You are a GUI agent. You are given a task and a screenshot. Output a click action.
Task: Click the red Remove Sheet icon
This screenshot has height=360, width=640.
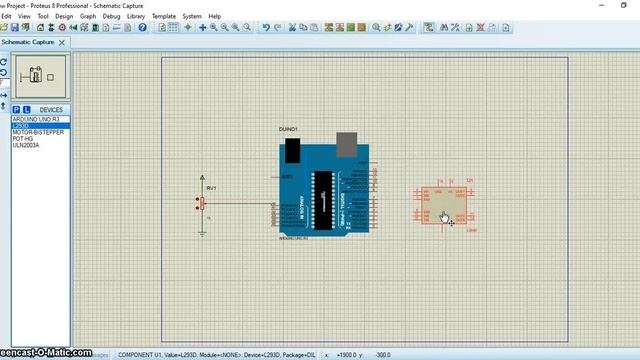click(480, 27)
